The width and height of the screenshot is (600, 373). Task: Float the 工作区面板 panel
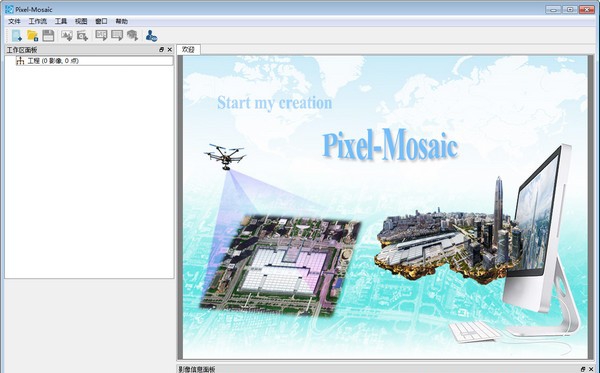coord(161,49)
